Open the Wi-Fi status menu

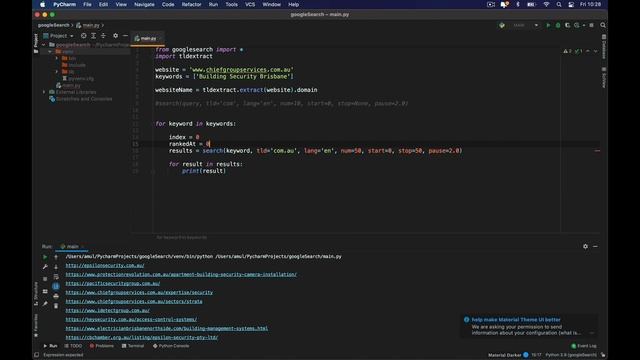546,4
